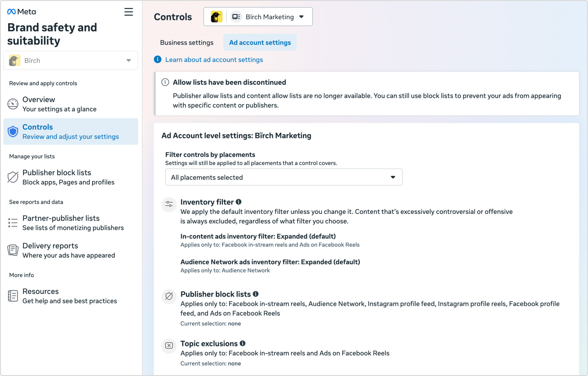Click the hamburger menu icon
Viewport: 588px width, 376px height.
point(128,12)
